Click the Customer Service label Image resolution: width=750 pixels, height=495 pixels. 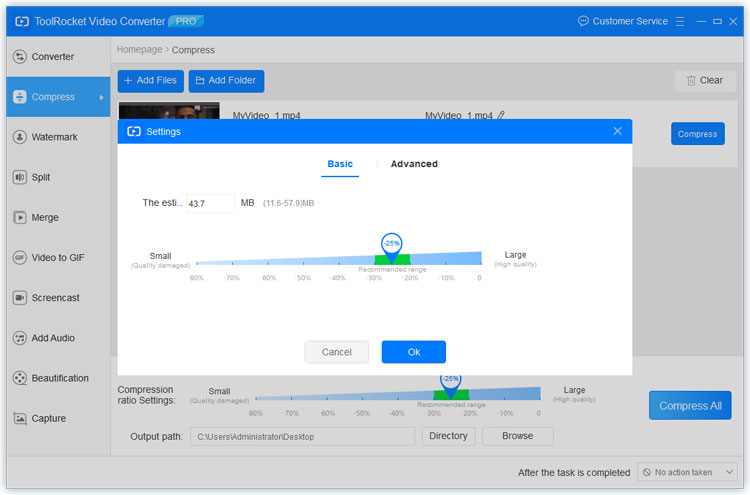tap(630, 21)
